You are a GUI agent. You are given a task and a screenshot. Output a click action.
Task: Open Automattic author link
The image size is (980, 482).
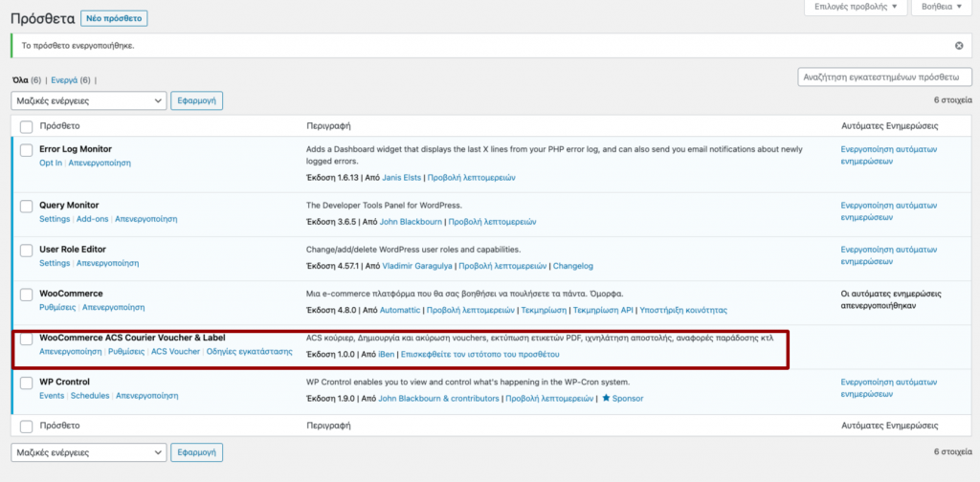tap(401, 310)
